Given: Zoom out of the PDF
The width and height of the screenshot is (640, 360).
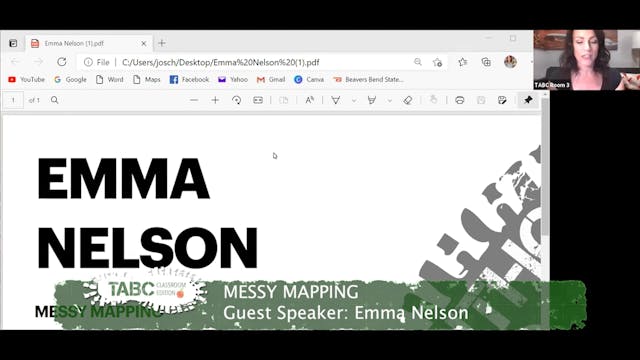Looking at the screenshot, I should point(194,100).
